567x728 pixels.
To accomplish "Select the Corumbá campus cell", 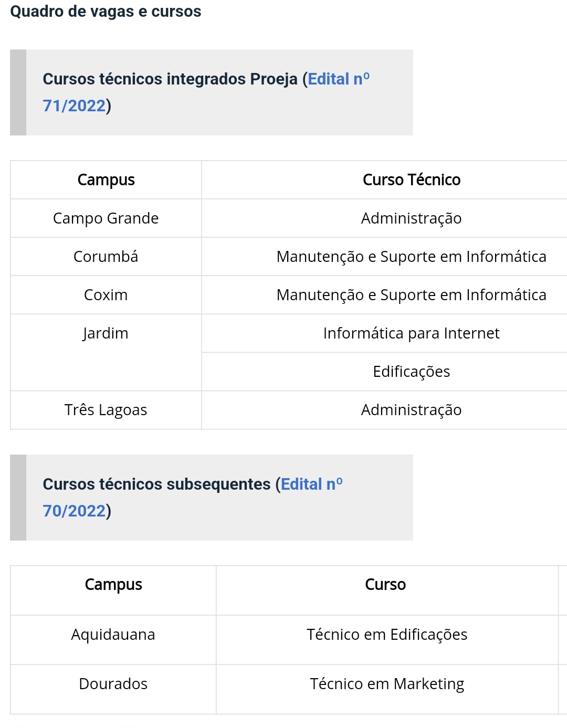I will [x=106, y=257].
